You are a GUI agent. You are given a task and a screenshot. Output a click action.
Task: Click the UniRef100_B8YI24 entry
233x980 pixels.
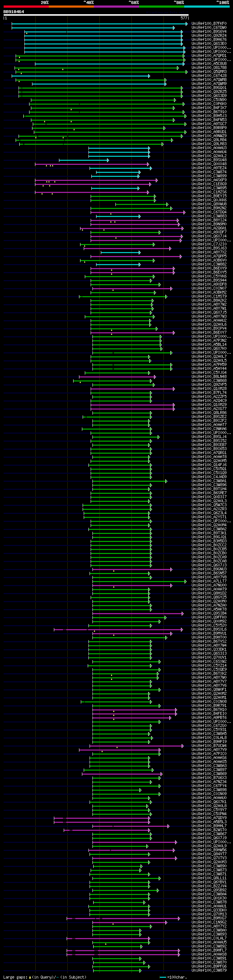(x=209, y=220)
